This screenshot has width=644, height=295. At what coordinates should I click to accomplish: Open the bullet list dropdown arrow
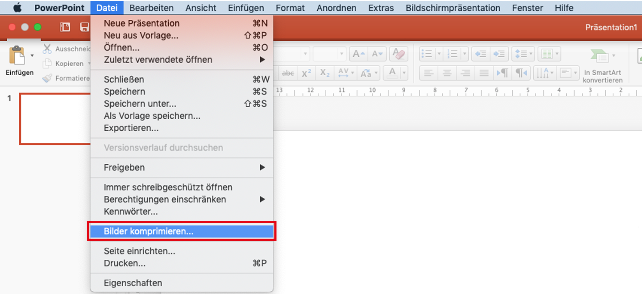click(438, 54)
